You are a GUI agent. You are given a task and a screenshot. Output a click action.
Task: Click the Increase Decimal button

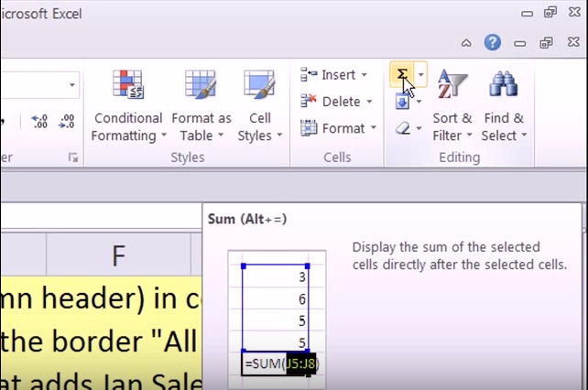(39, 122)
